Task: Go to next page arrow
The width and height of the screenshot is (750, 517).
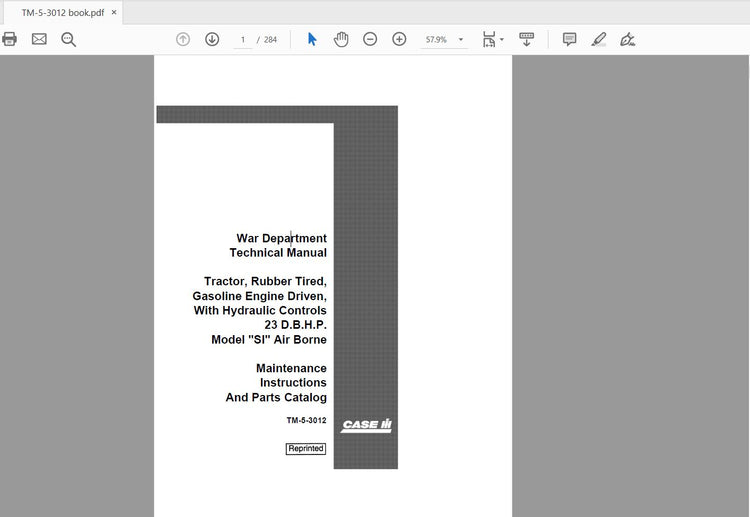Action: click(x=212, y=39)
